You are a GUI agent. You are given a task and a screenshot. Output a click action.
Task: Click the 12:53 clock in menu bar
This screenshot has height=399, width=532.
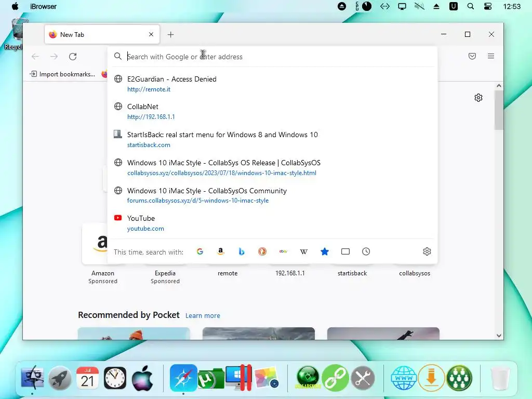coord(512,6)
